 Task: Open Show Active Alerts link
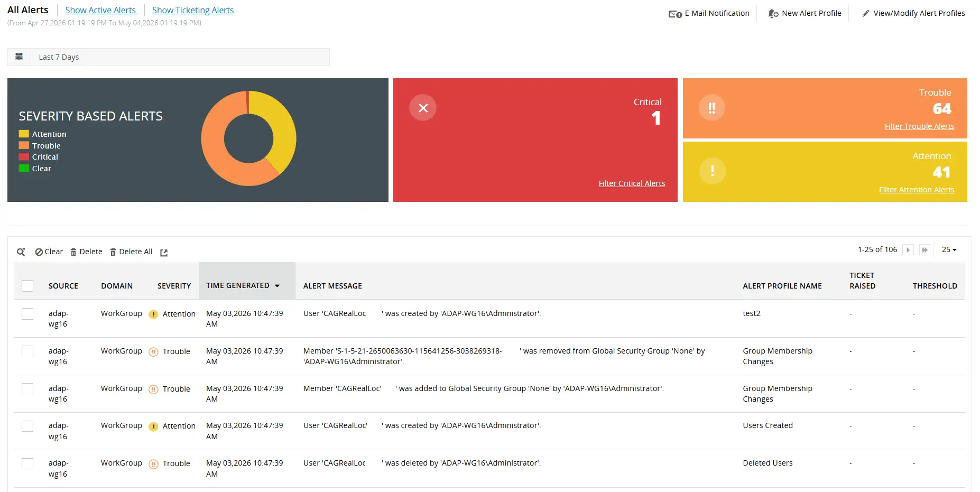click(100, 10)
